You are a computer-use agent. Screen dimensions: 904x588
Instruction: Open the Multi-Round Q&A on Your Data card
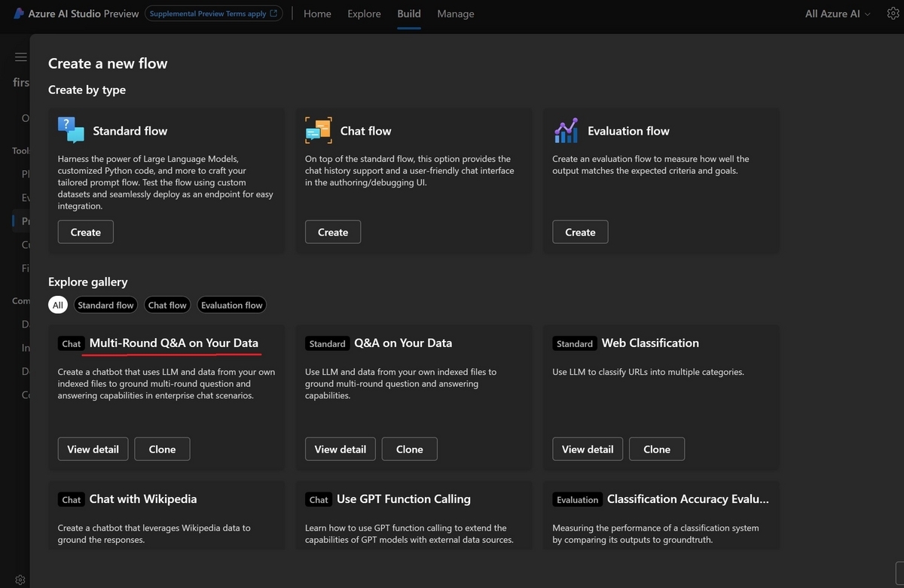pos(172,343)
